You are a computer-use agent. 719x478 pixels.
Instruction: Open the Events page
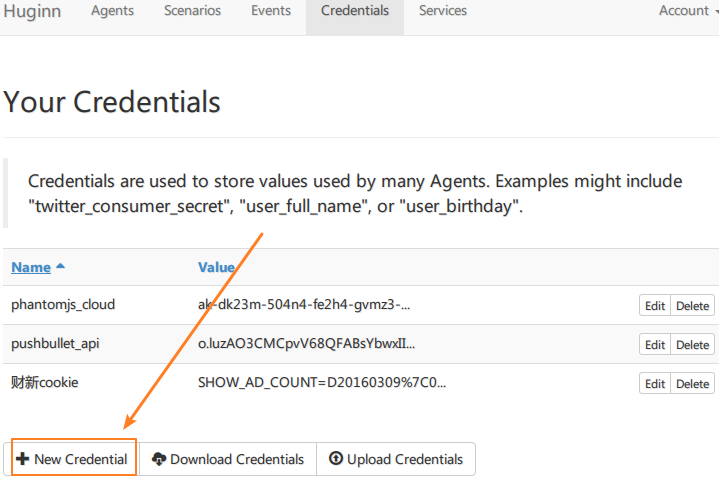pyautogui.click(x=270, y=11)
